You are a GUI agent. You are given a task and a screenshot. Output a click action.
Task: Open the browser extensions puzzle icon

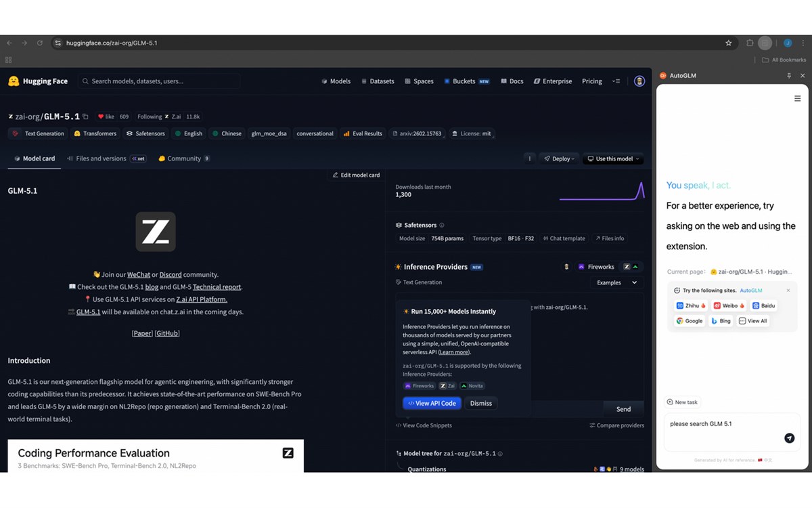pyautogui.click(x=750, y=43)
